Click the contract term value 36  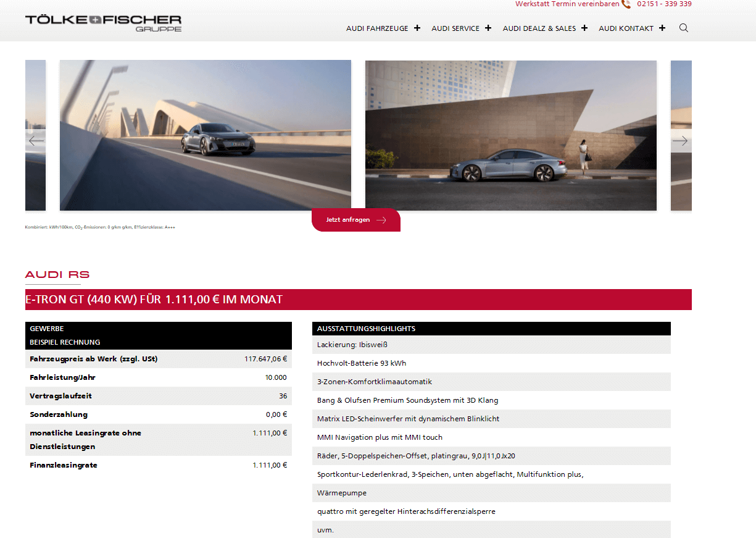pyautogui.click(x=283, y=396)
